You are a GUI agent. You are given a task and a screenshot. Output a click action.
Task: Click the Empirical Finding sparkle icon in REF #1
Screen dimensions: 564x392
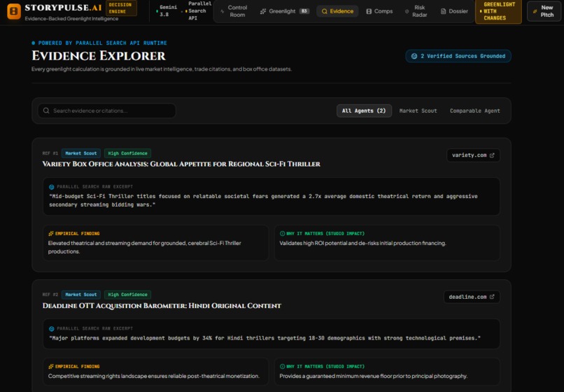click(x=50, y=234)
